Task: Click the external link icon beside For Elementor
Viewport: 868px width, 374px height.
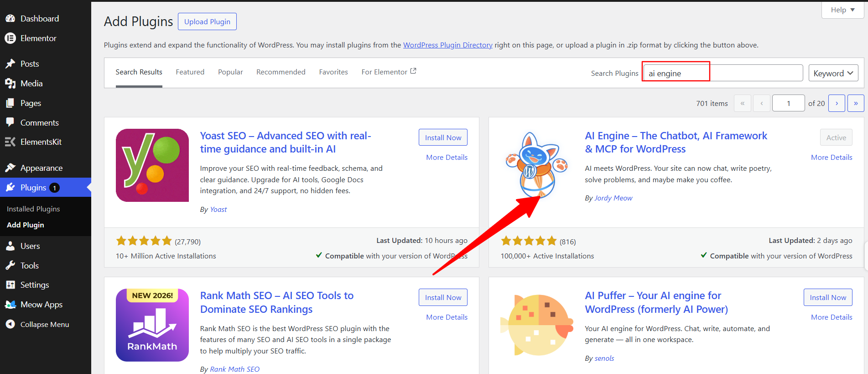Action: click(413, 71)
